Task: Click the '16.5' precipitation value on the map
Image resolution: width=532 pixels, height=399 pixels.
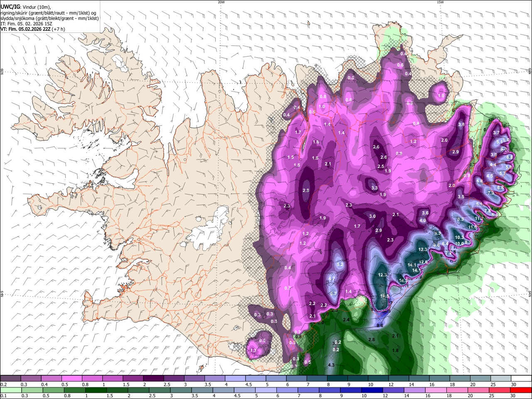Action: tap(385, 296)
